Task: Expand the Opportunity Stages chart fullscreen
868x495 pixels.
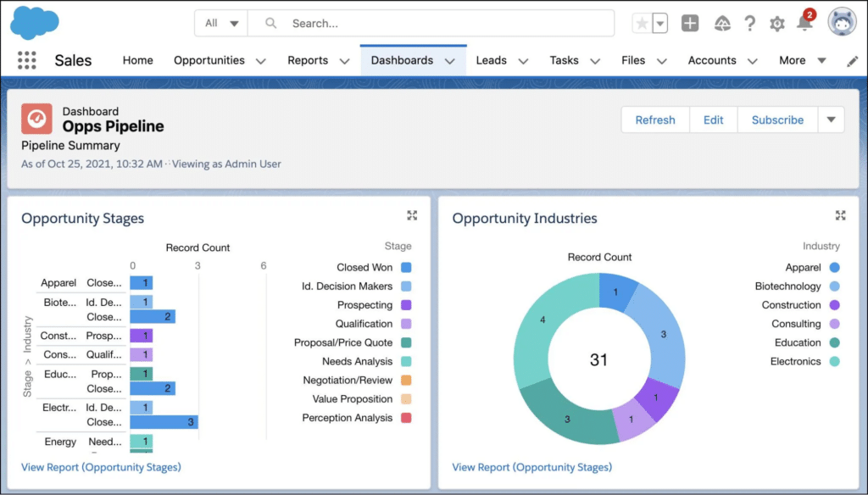Action: click(412, 215)
